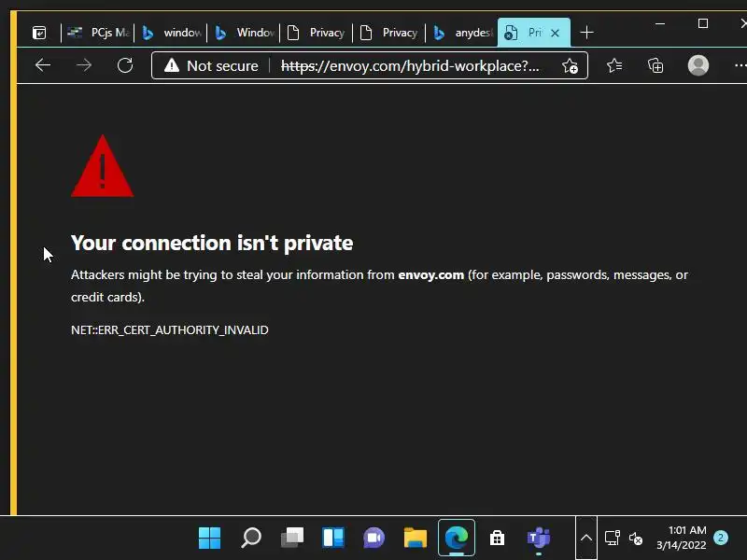Viewport: 747px width, 560px height.
Task: Click the muted volume tray icon
Action: point(636,539)
